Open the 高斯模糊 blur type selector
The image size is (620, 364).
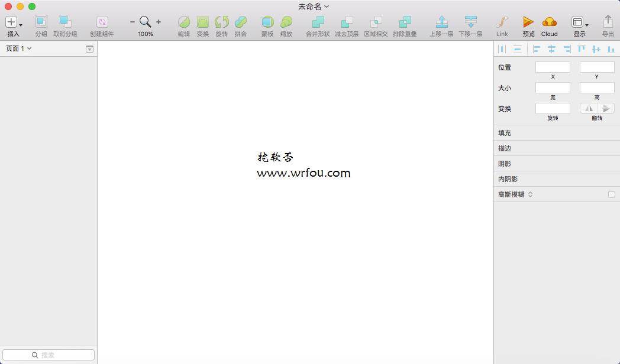(x=530, y=194)
